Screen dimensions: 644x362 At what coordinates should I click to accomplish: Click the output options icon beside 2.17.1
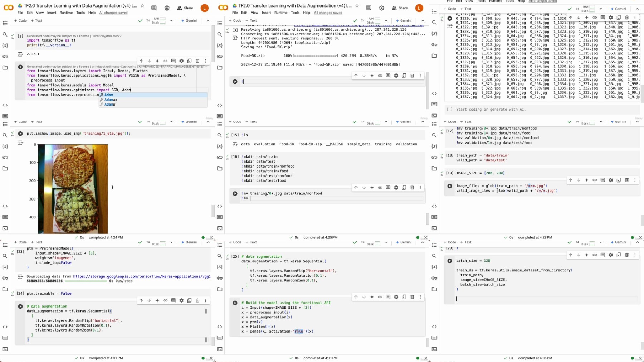[20, 54]
